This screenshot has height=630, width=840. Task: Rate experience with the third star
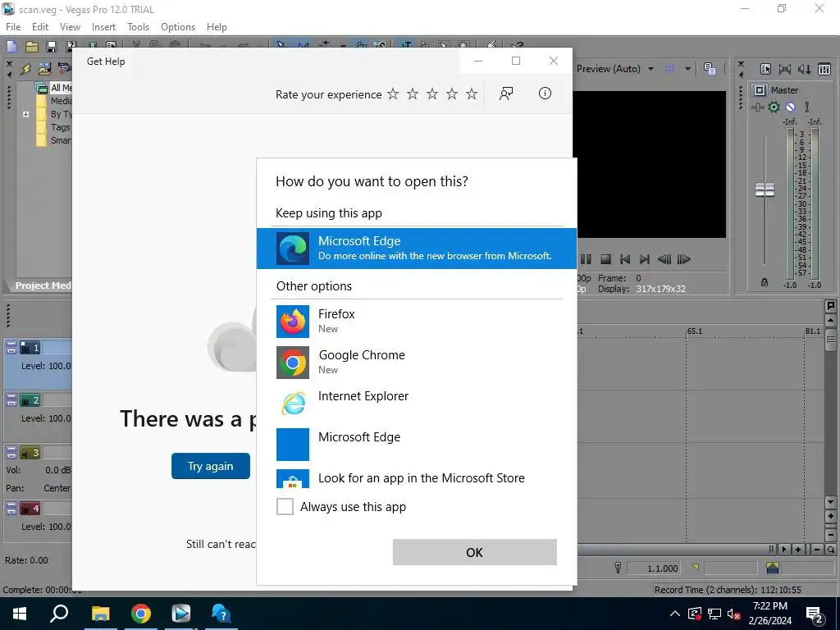pyautogui.click(x=432, y=94)
